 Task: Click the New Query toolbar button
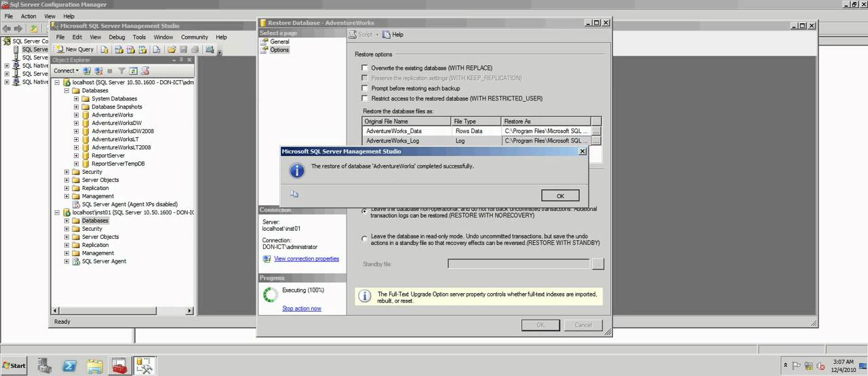pos(75,50)
